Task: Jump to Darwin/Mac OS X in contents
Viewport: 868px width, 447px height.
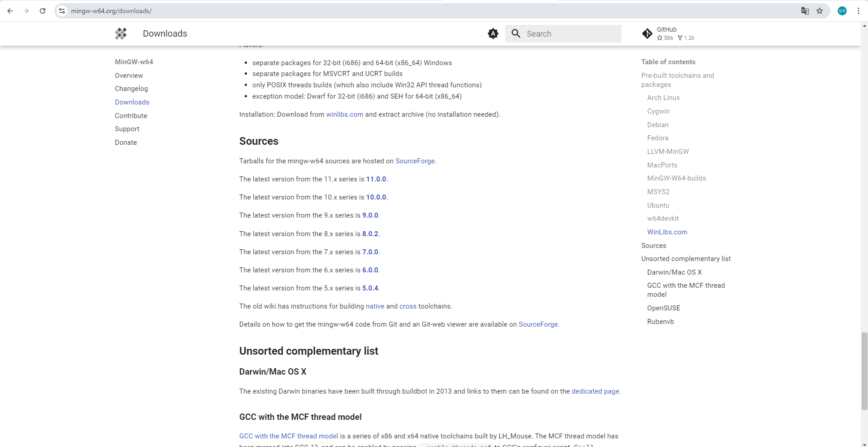Action: (674, 272)
